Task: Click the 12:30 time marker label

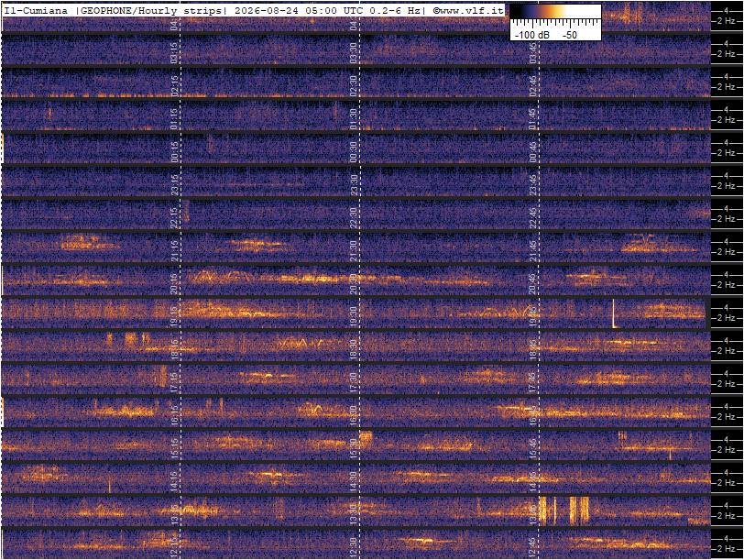Action: [354, 548]
